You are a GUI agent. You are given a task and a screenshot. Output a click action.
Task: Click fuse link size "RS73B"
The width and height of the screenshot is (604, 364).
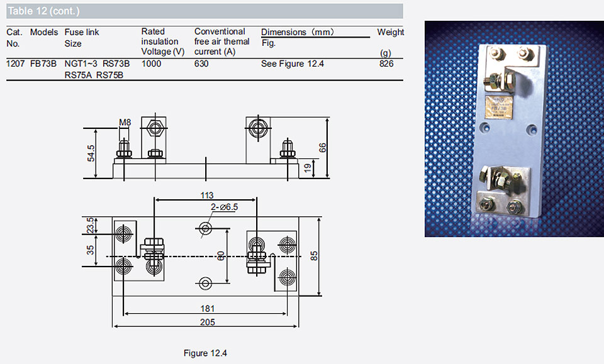[x=116, y=64]
